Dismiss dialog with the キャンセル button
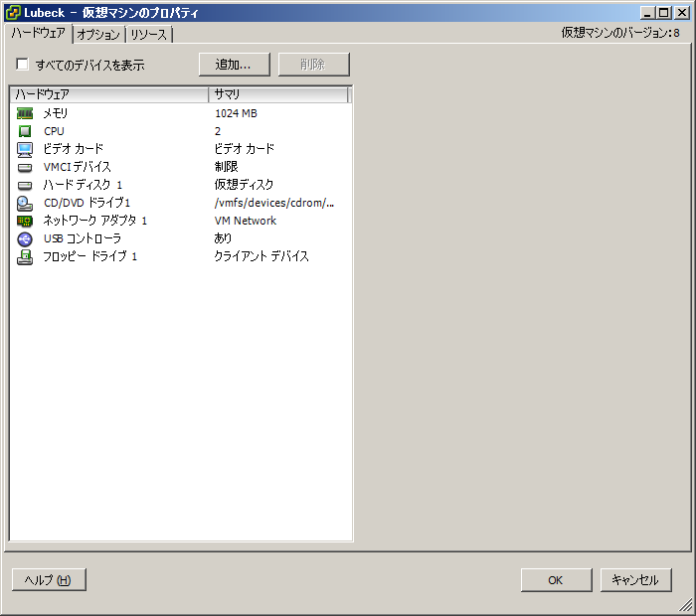Image resolution: width=696 pixels, height=616 pixels. [635, 579]
